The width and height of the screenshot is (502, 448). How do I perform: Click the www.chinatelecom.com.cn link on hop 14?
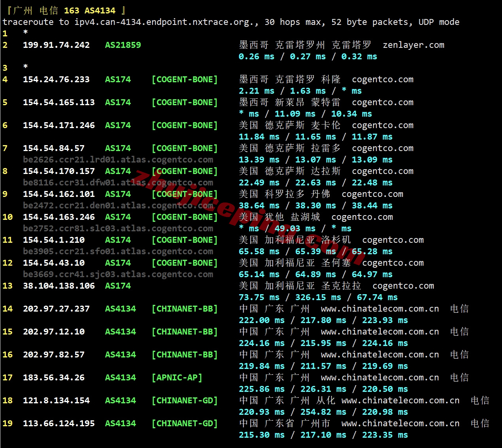tap(380, 308)
